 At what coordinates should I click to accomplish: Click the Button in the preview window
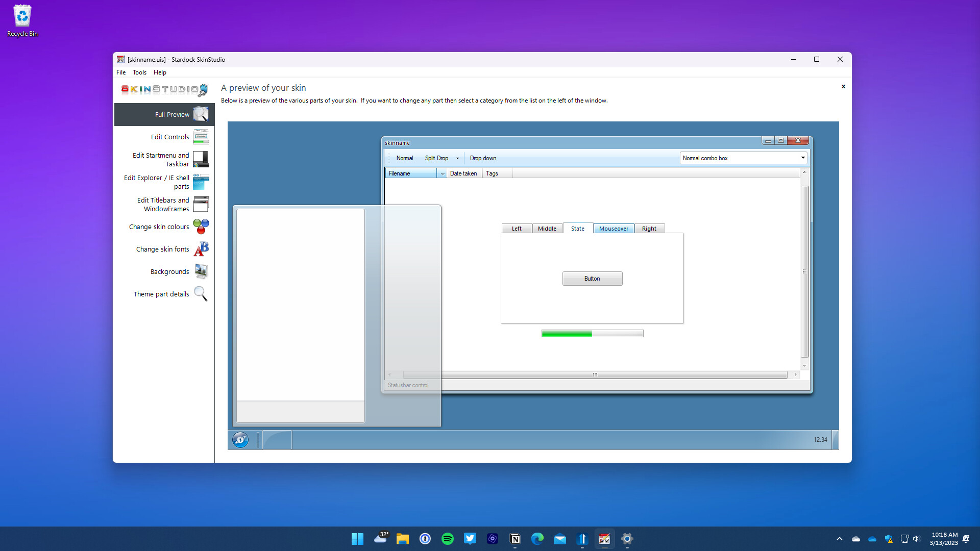coord(592,279)
